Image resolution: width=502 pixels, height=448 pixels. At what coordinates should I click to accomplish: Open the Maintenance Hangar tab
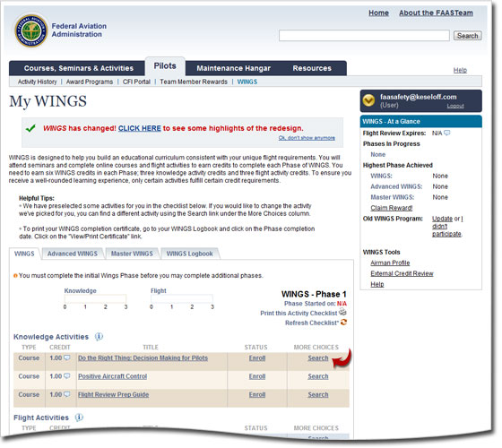[233, 68]
